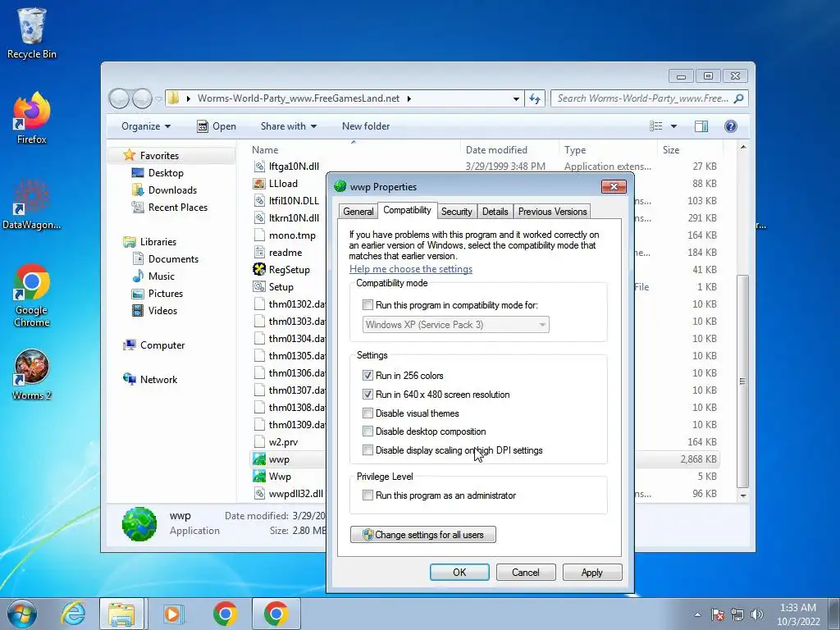Select the Network navigation item
The height and width of the screenshot is (630, 840).
click(158, 379)
